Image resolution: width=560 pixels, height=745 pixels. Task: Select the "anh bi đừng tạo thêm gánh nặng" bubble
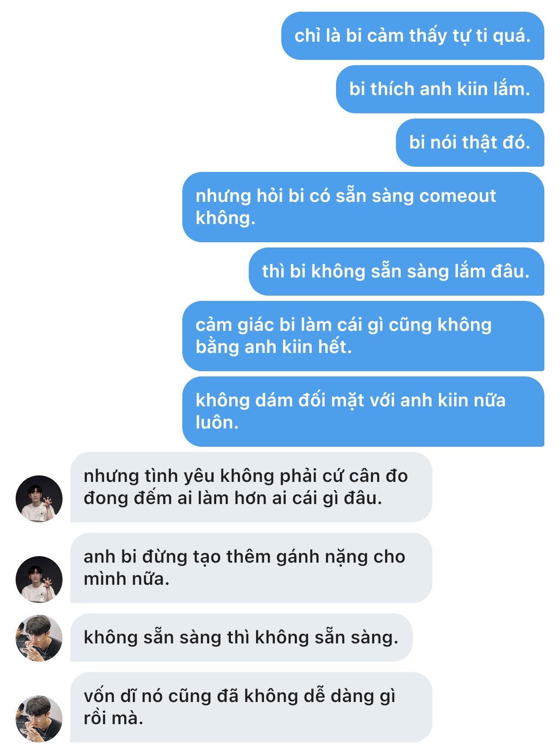click(x=251, y=568)
